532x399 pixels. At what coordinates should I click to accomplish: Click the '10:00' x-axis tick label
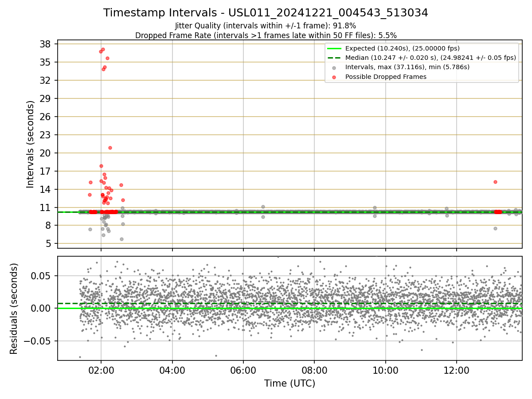pyautogui.click(x=385, y=370)
